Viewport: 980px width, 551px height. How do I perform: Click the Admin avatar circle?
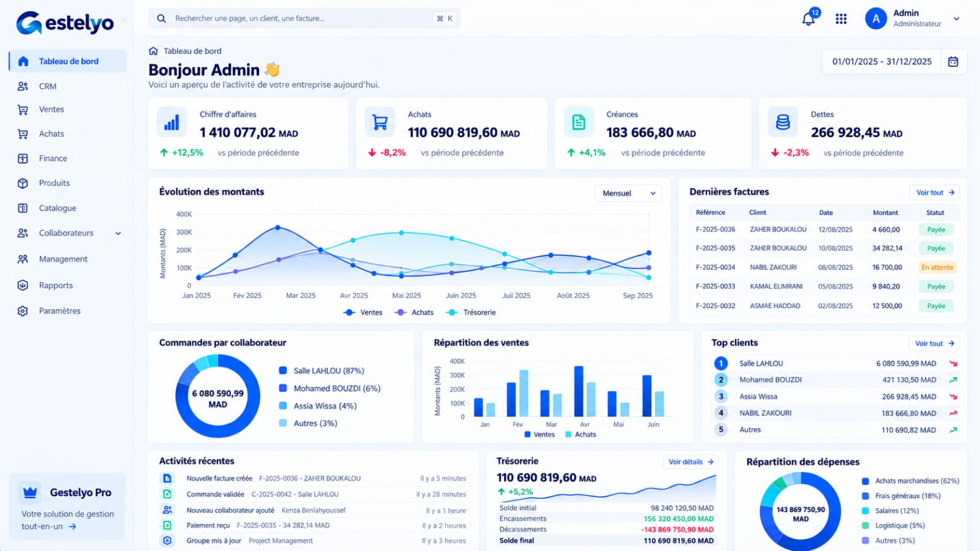click(876, 19)
